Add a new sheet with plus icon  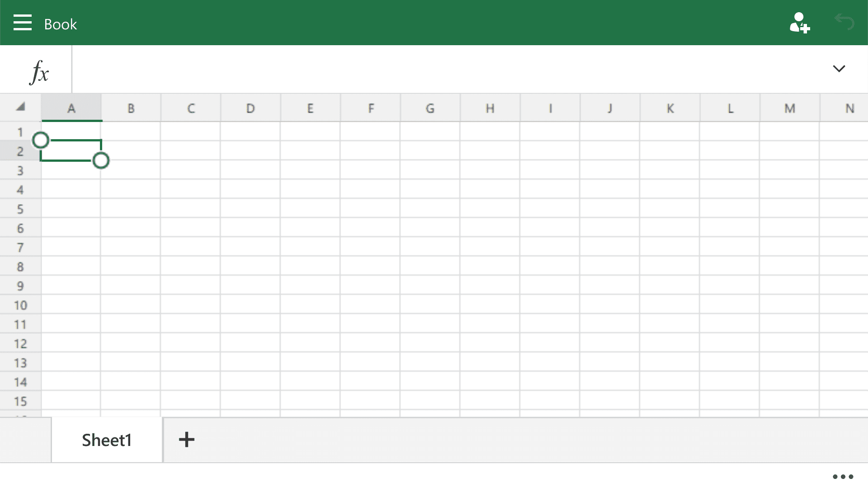pos(187,439)
